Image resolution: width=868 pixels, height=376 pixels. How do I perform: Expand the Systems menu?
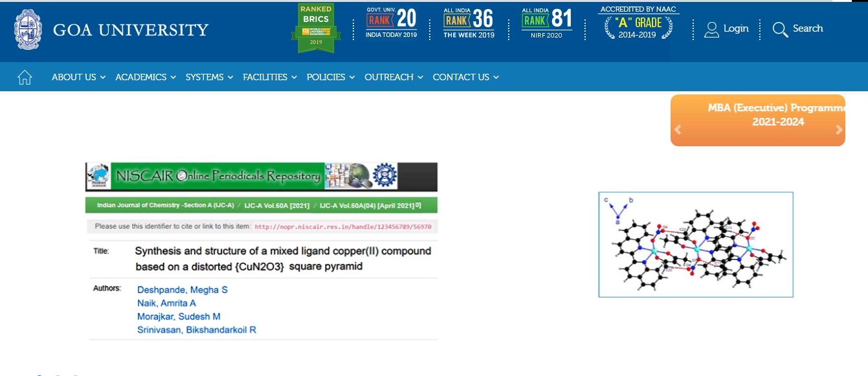coord(209,77)
